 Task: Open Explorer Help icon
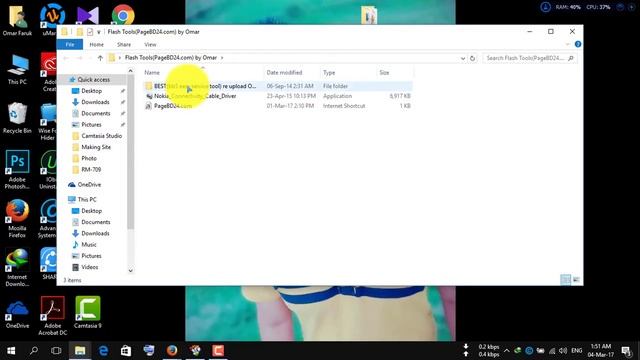[x=578, y=44]
